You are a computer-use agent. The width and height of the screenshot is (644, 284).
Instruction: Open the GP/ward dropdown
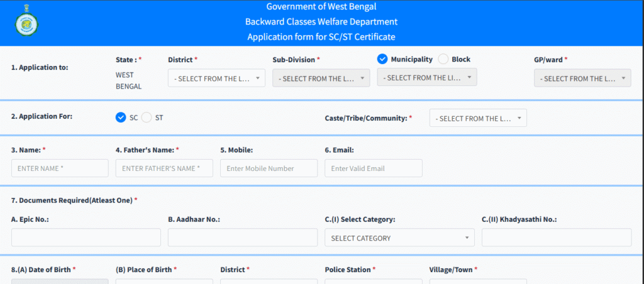pyautogui.click(x=582, y=78)
